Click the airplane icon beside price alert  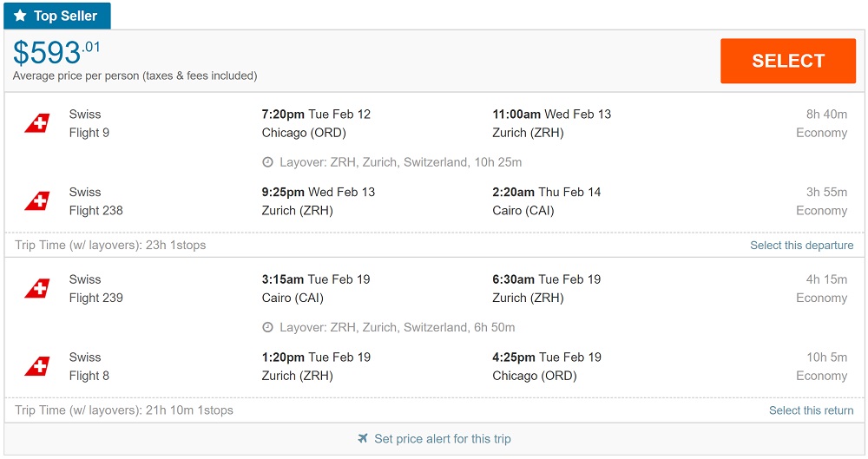[363, 439]
